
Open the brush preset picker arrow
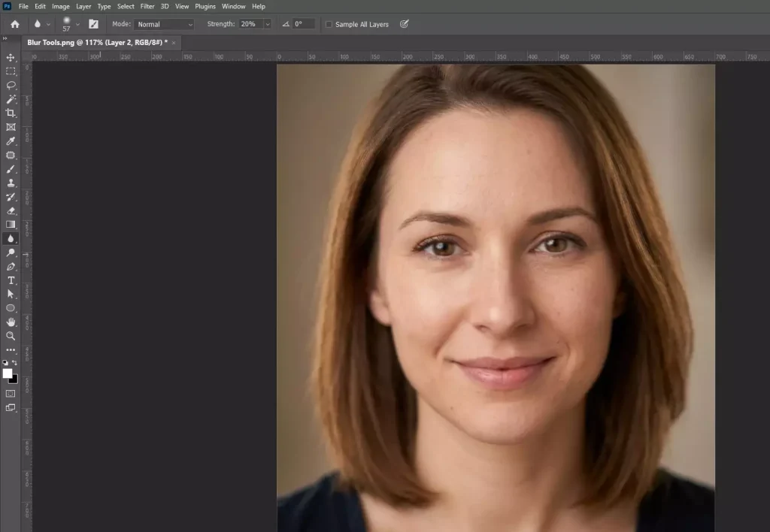(77, 24)
